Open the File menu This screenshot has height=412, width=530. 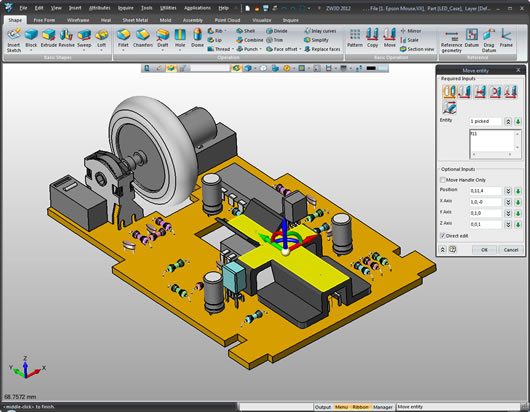[x=23, y=8]
